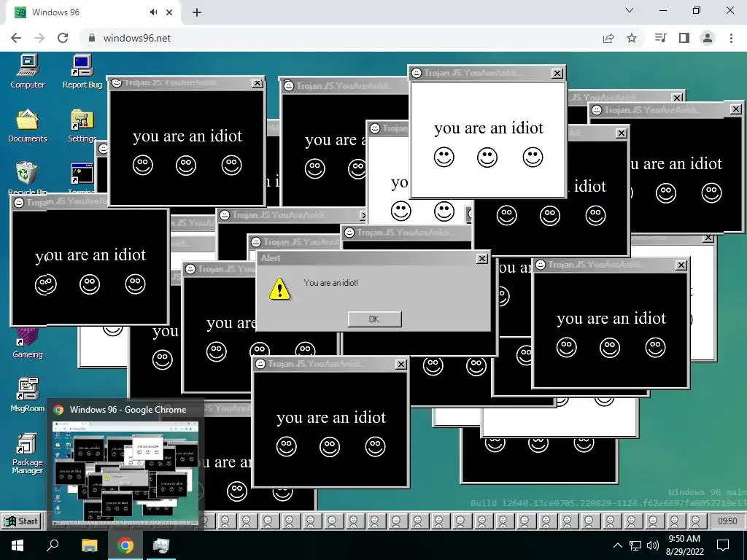
Task: Click 'You are an idiot!' alert message
Action: (330, 283)
